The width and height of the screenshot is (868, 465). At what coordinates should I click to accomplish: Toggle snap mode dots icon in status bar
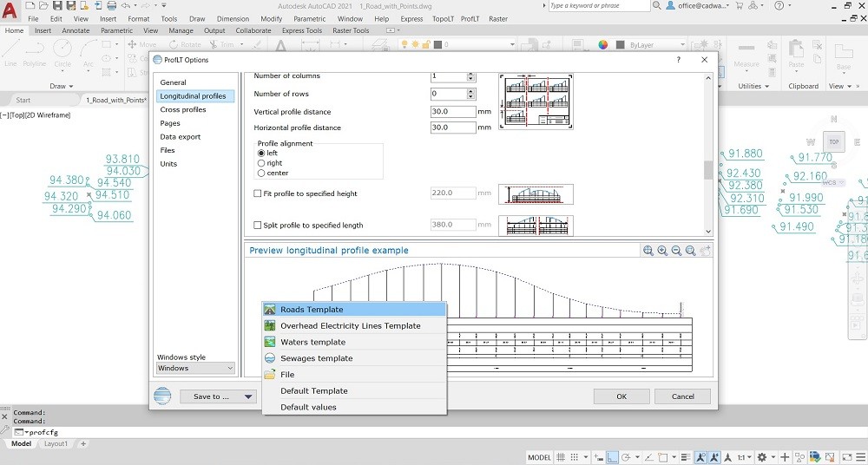[575, 457]
